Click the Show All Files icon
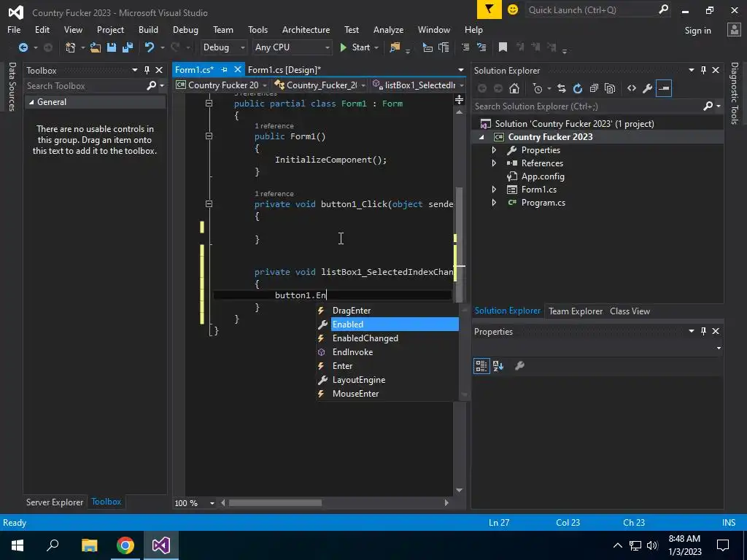Viewport: 747px width, 560px height. click(x=610, y=88)
